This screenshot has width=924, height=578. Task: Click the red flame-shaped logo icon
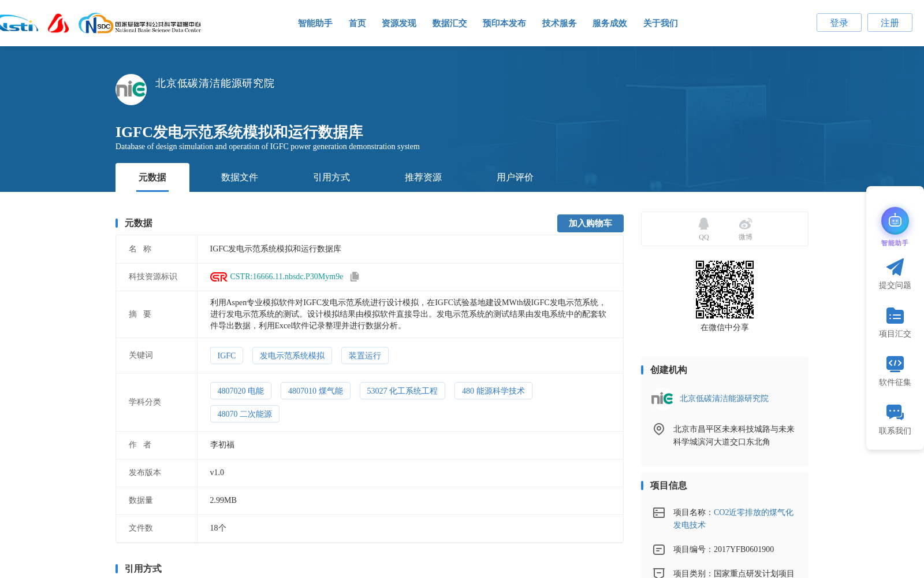58,23
